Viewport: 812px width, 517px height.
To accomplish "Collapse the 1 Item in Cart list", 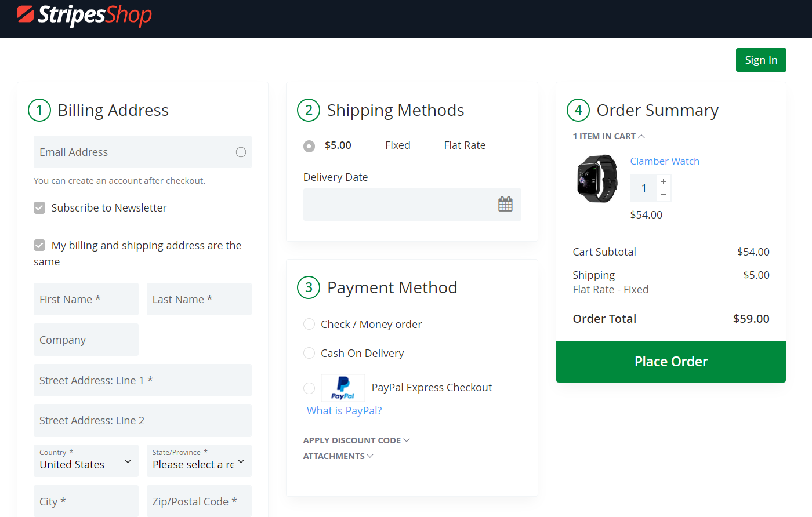I will pyautogui.click(x=608, y=136).
